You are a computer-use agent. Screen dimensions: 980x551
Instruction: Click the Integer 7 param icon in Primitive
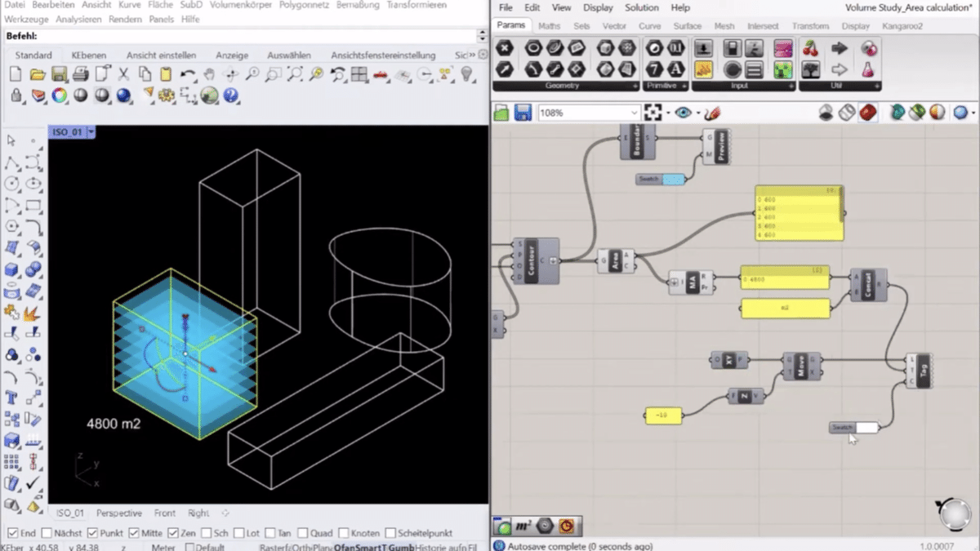(653, 69)
